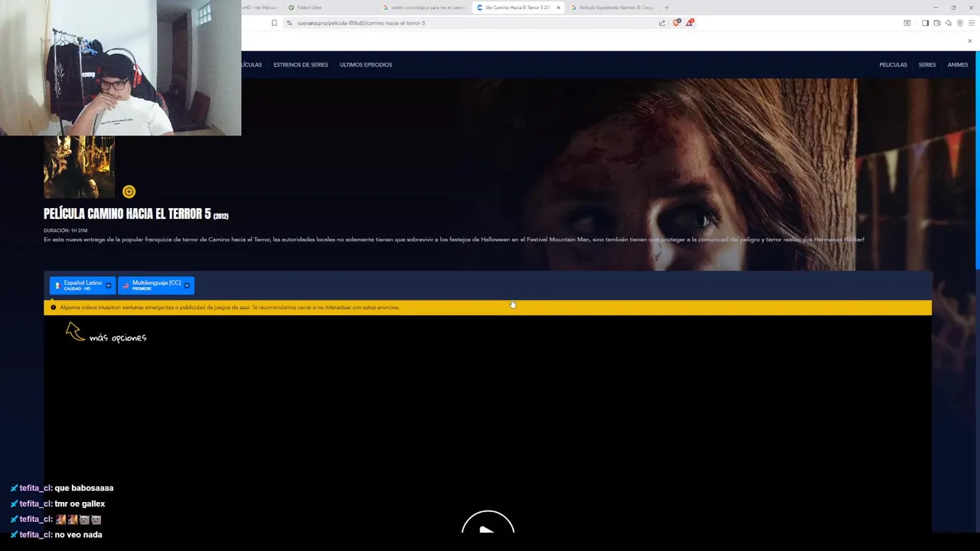Viewport: 980px width, 551px height.
Task: Click the Mexico flag on Español Latino button
Action: pyautogui.click(x=57, y=285)
